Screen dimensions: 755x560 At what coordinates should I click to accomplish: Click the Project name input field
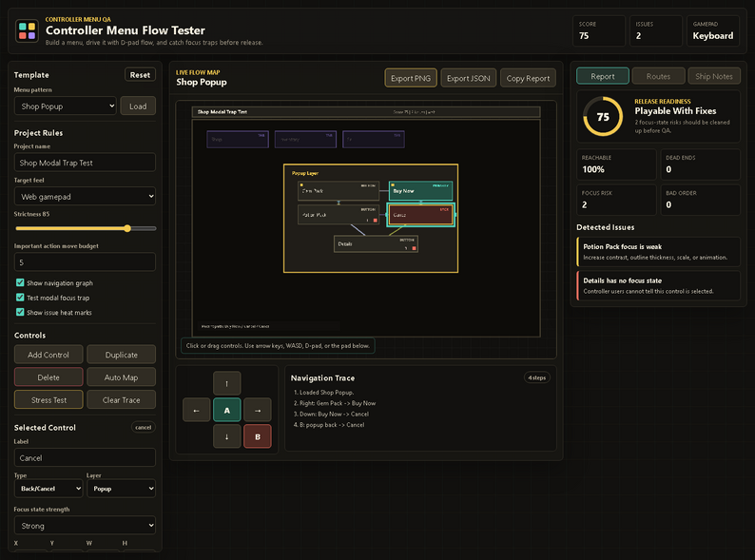click(x=85, y=163)
